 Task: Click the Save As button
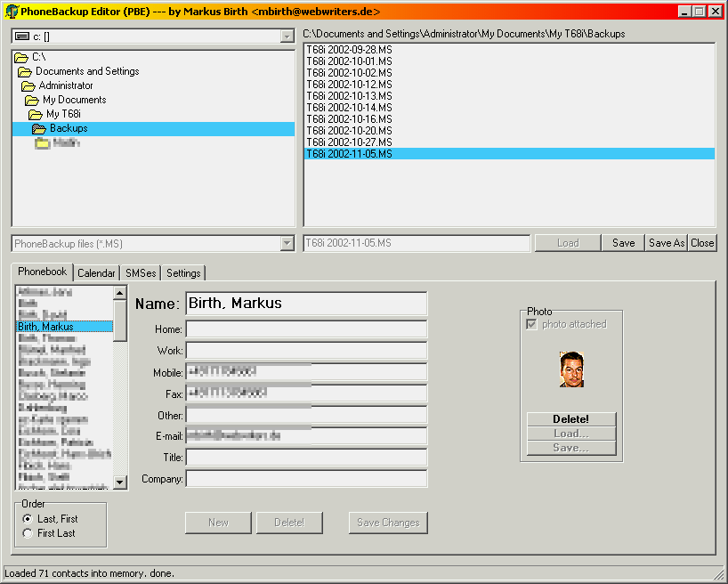coord(667,243)
